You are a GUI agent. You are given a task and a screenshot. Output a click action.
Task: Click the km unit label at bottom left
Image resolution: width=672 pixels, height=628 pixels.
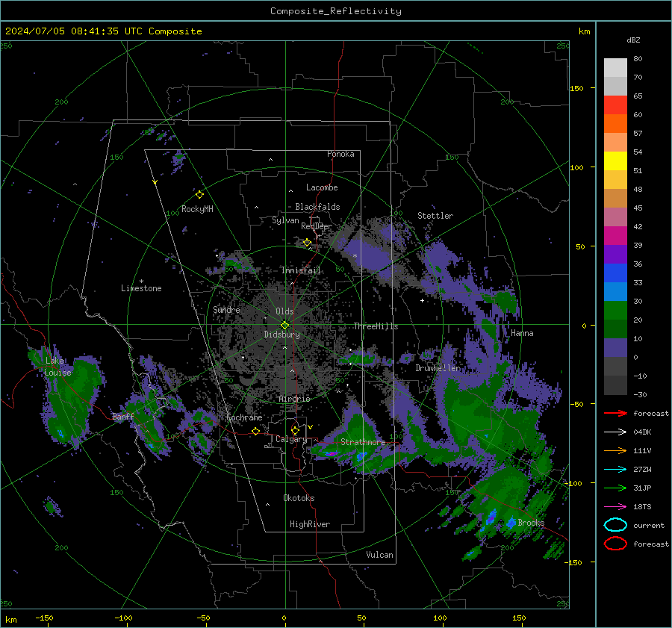[x=10, y=620]
